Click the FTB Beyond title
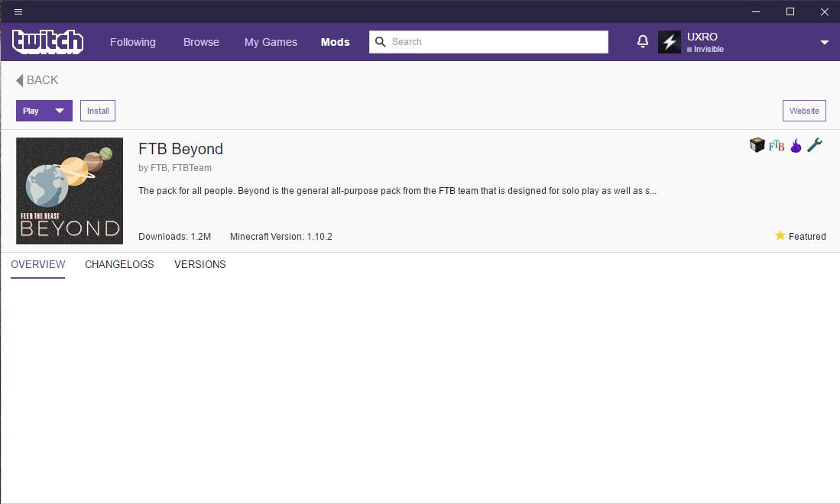Viewport: 840px width, 504px height. click(180, 149)
